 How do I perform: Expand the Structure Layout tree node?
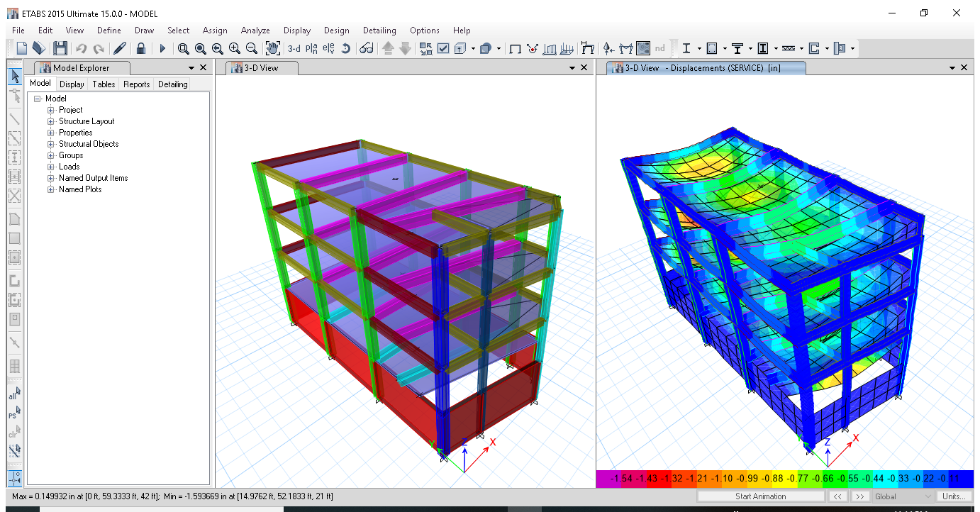tap(51, 121)
